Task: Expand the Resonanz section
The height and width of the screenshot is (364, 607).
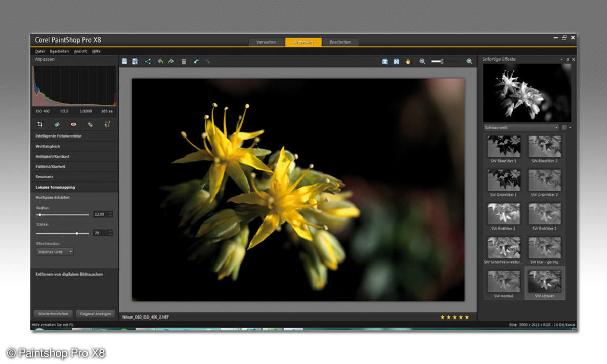Action: (74, 177)
